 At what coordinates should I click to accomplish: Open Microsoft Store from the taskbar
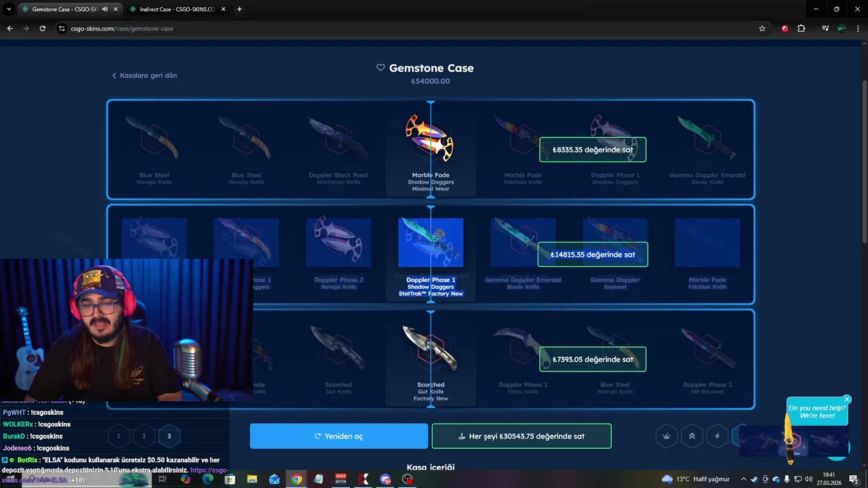230,479
